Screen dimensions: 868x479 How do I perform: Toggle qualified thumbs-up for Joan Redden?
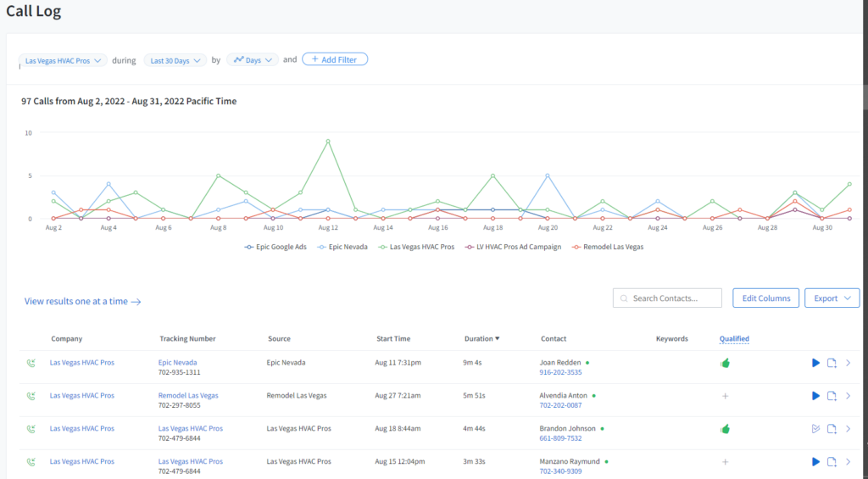coord(725,363)
